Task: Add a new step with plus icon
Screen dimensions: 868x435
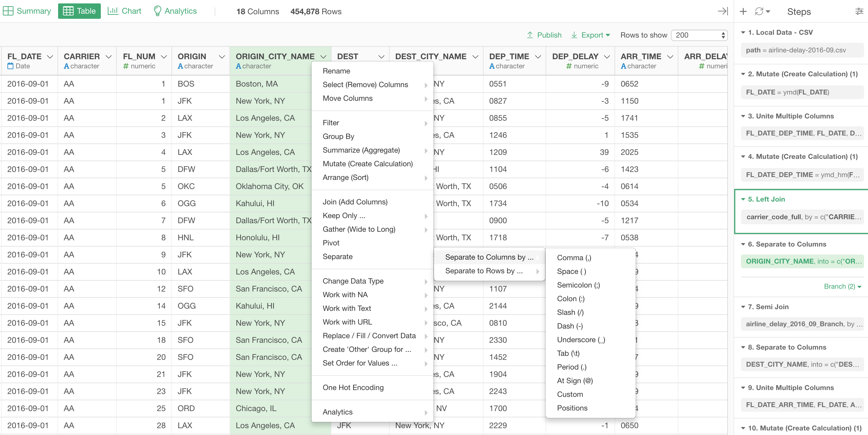Action: [x=743, y=12]
